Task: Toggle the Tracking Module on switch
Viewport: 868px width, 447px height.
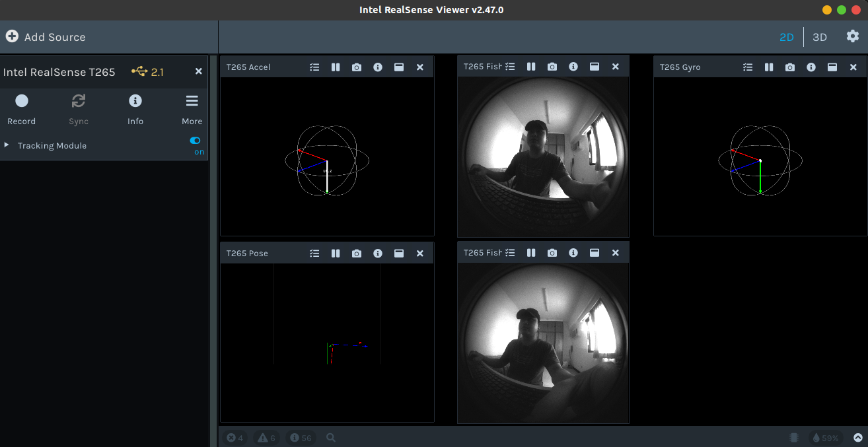Action: click(195, 141)
